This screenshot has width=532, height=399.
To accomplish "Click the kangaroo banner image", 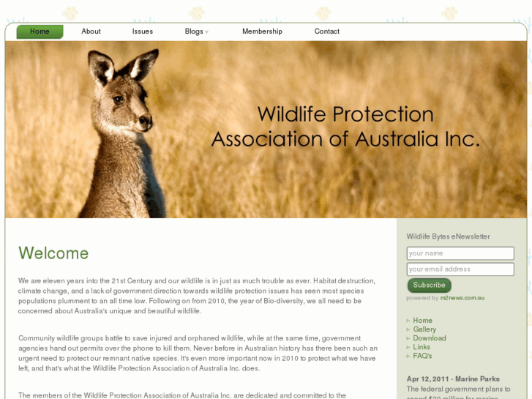I will [x=266, y=130].
